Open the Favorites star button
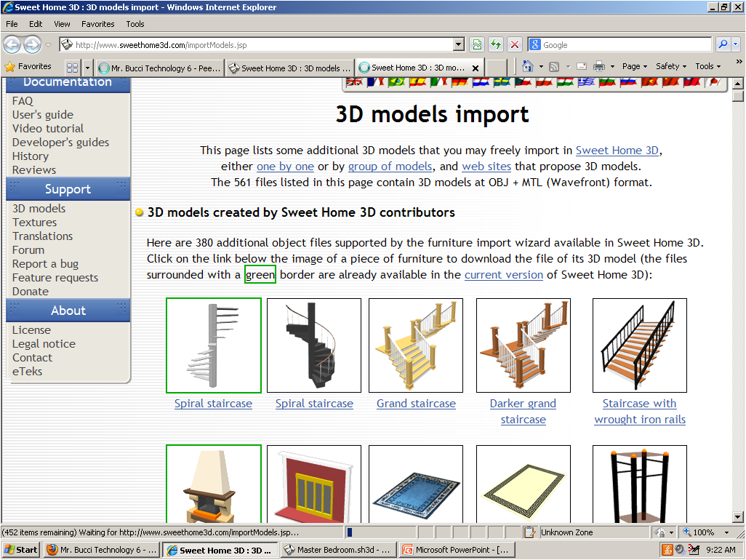The width and height of the screenshot is (746, 560). 28,67
